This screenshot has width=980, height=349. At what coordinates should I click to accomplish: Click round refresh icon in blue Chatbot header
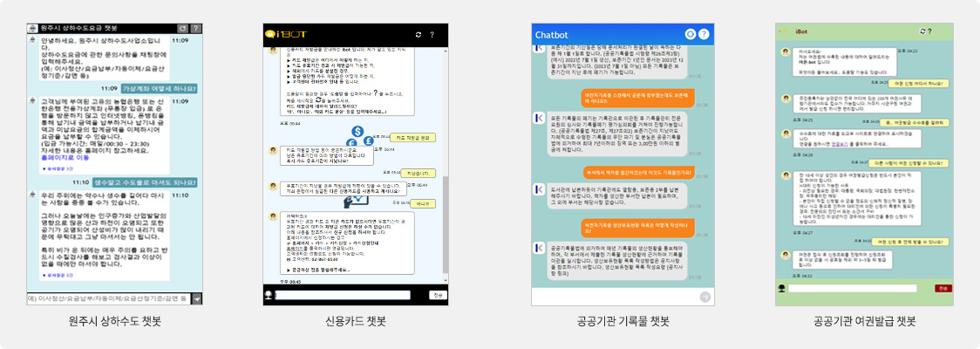tap(691, 34)
